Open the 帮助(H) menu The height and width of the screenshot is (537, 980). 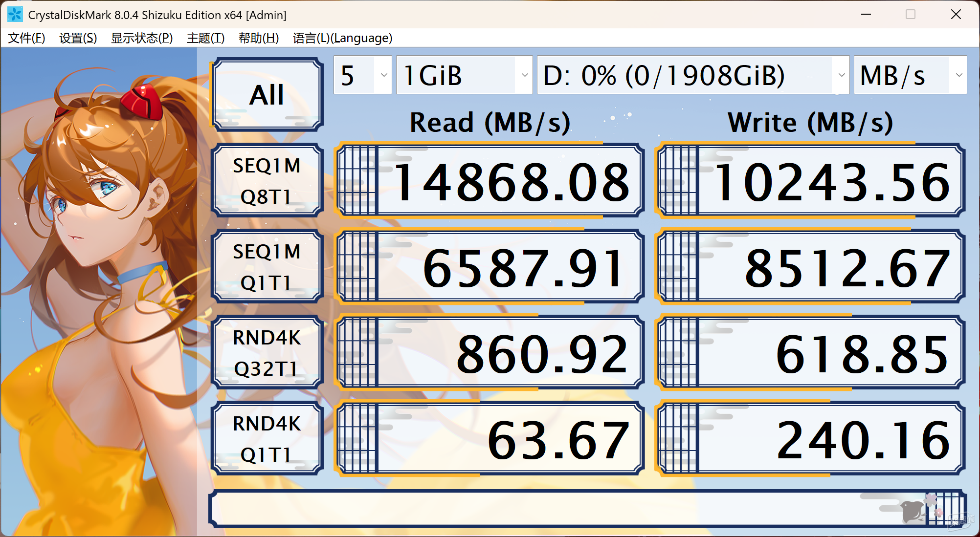259,38
